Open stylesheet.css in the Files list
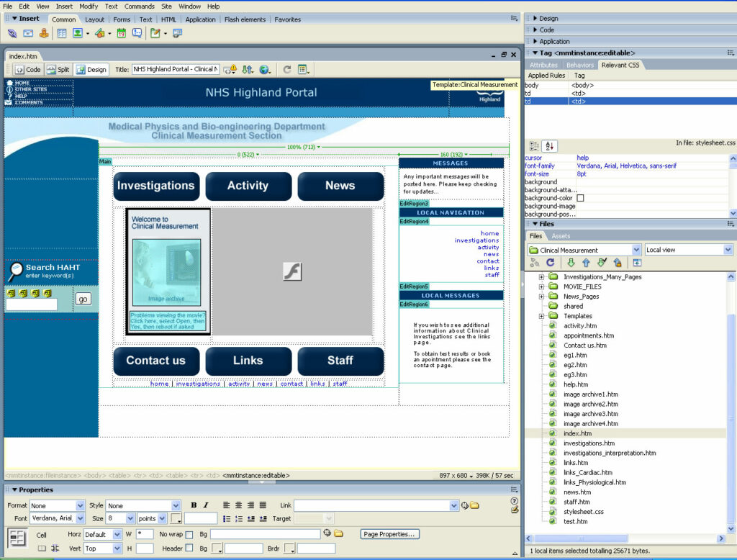 pos(583,512)
